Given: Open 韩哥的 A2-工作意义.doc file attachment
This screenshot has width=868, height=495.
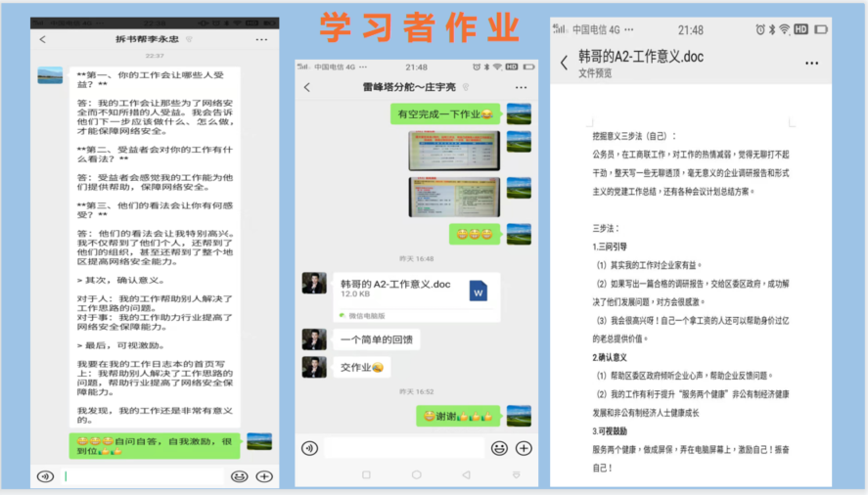Looking at the screenshot, I should point(416,297).
